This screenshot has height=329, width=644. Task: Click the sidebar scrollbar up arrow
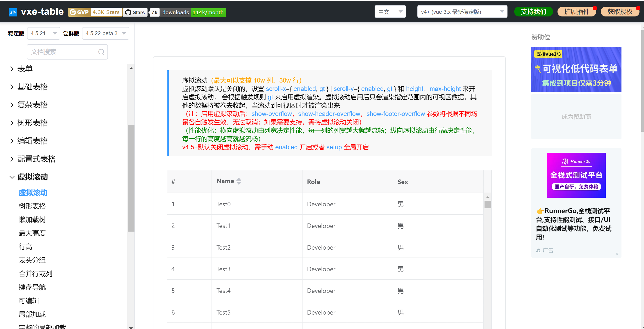pyautogui.click(x=131, y=68)
